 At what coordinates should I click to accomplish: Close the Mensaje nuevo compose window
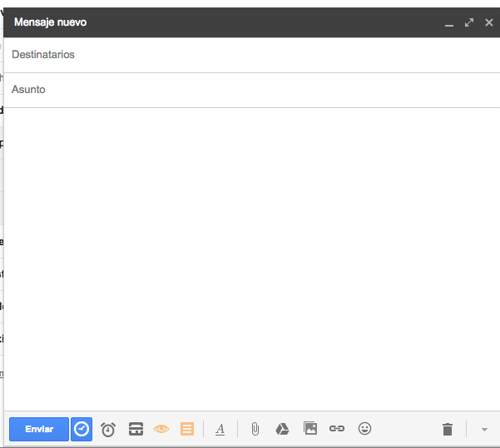tap(489, 22)
